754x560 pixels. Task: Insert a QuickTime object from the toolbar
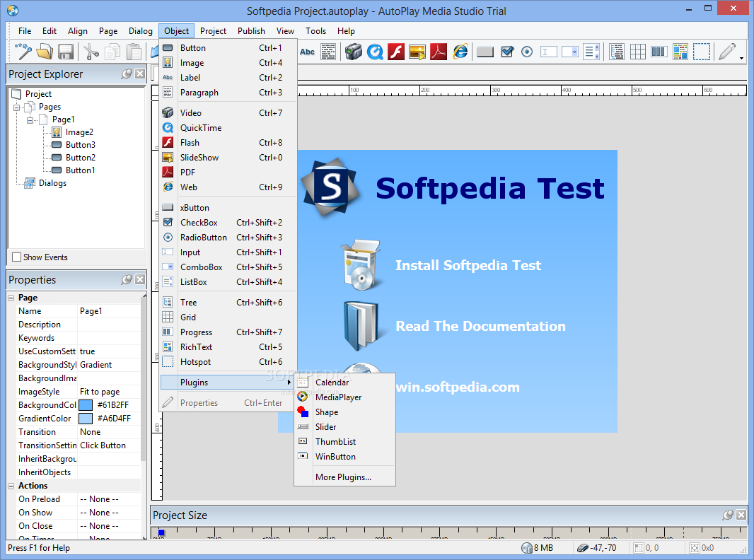[375, 52]
